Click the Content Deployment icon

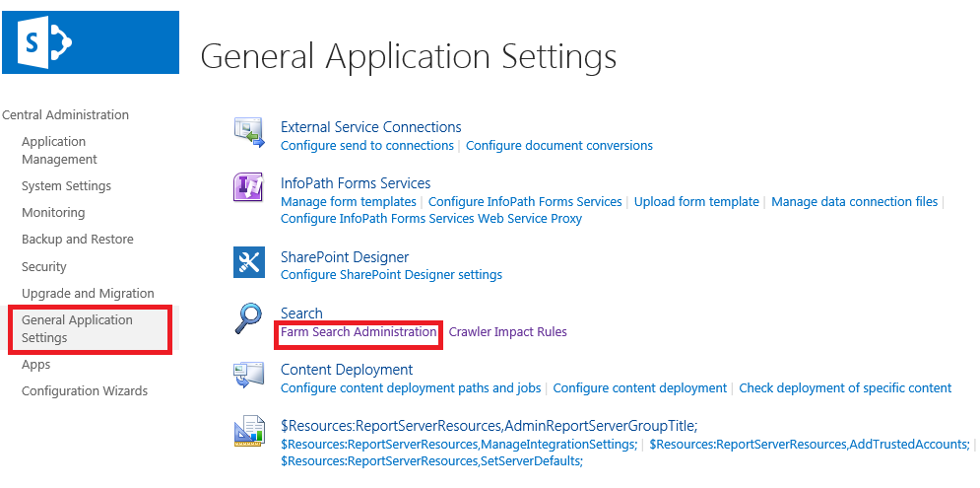(x=249, y=375)
